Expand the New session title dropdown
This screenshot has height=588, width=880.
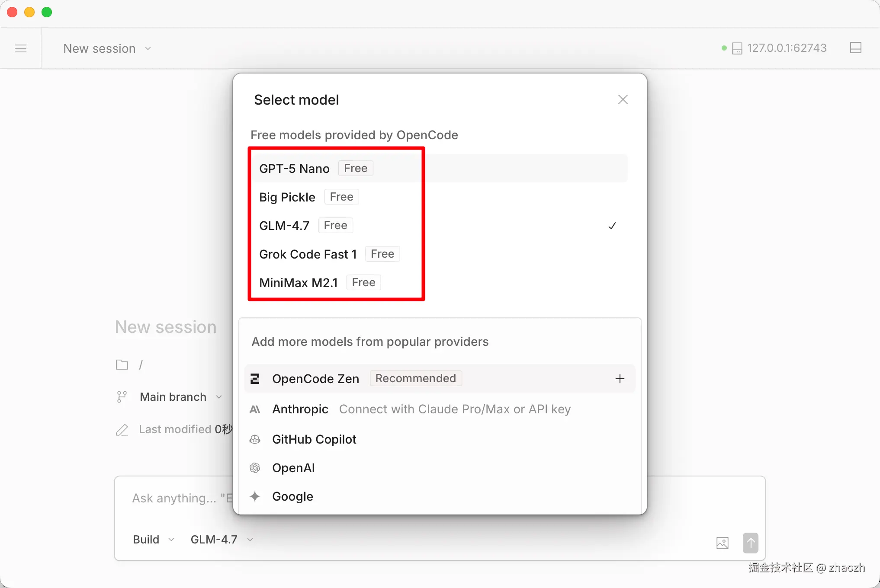107,48
